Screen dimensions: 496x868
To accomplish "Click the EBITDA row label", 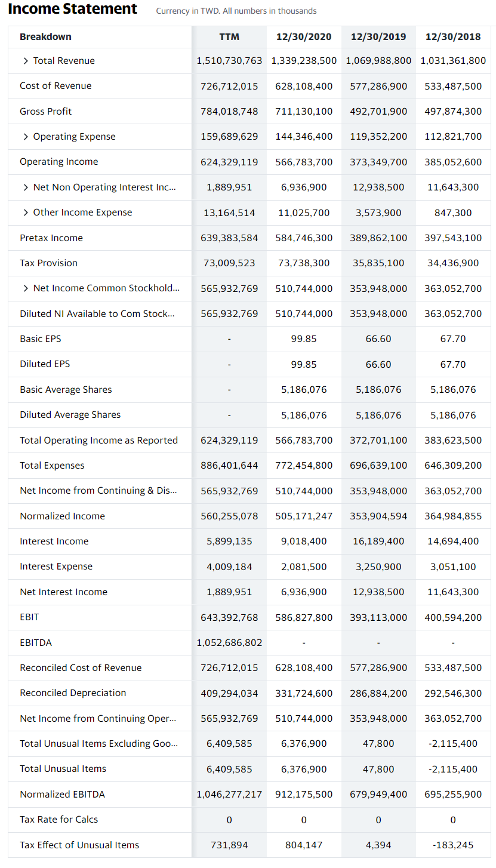I will (x=36, y=643).
